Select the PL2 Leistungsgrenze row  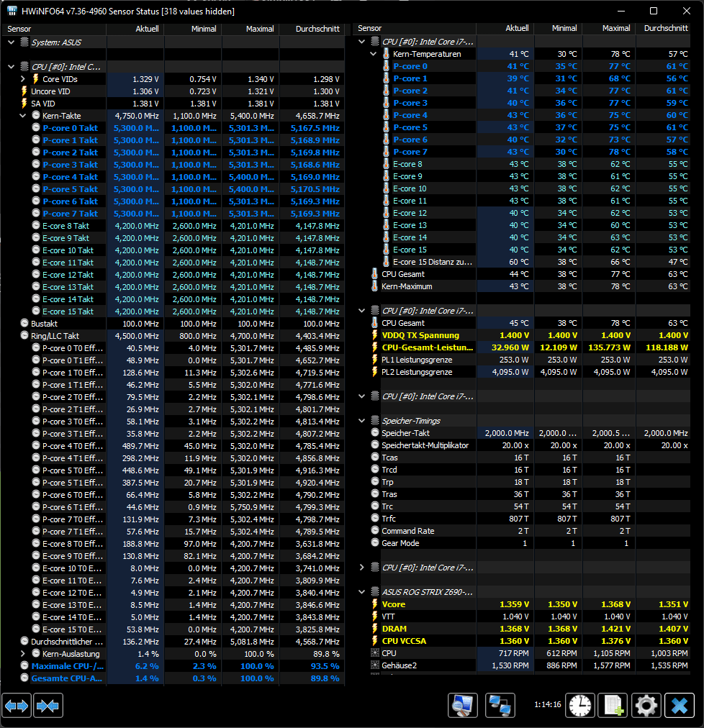(x=523, y=372)
